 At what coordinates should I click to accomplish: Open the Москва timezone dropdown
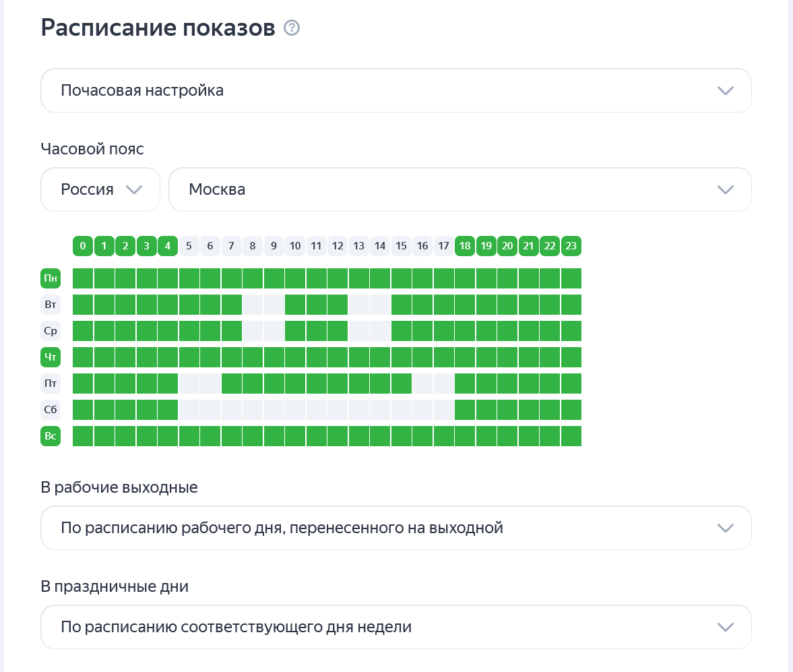click(x=460, y=189)
